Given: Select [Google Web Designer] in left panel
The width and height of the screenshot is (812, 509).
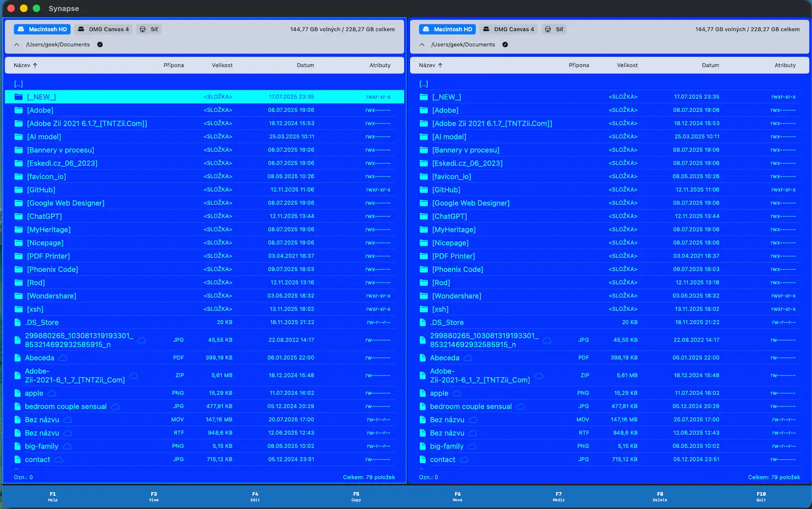Looking at the screenshot, I should [x=204, y=203].
